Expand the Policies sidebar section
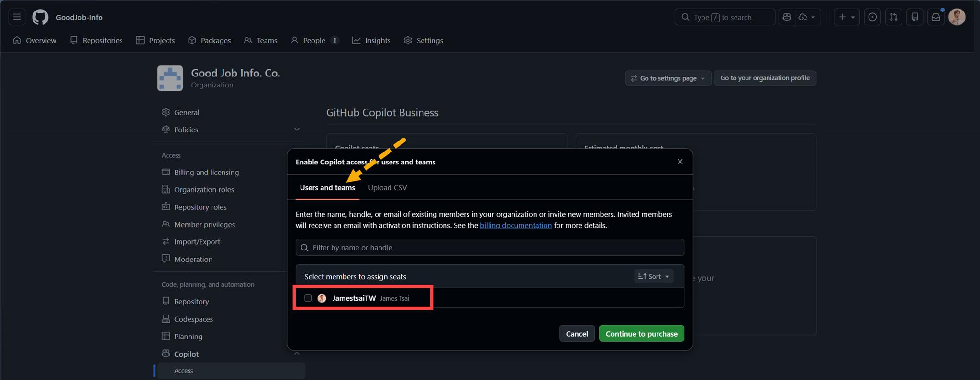The height and width of the screenshot is (380, 980). click(x=297, y=130)
